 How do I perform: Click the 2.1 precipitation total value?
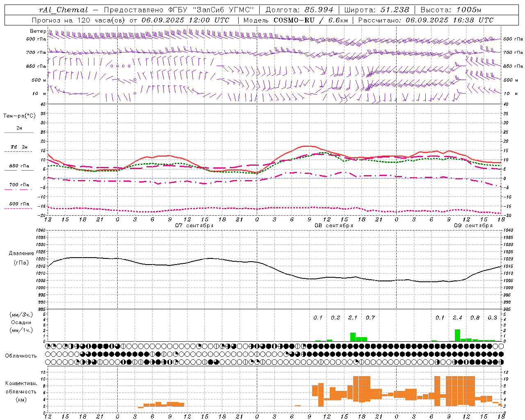(353, 317)
